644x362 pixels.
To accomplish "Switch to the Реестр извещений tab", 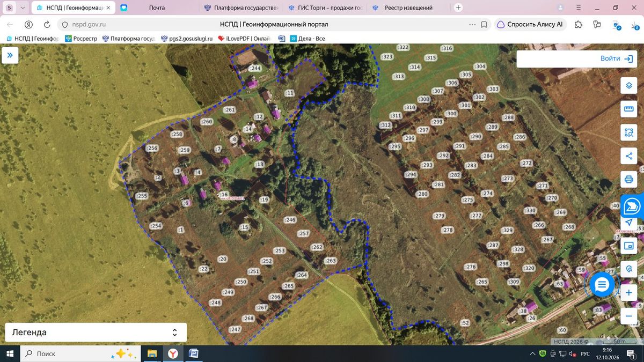I will [x=409, y=8].
